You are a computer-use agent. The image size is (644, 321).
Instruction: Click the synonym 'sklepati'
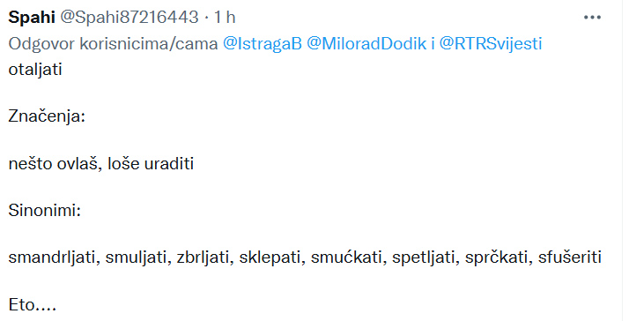point(273,258)
